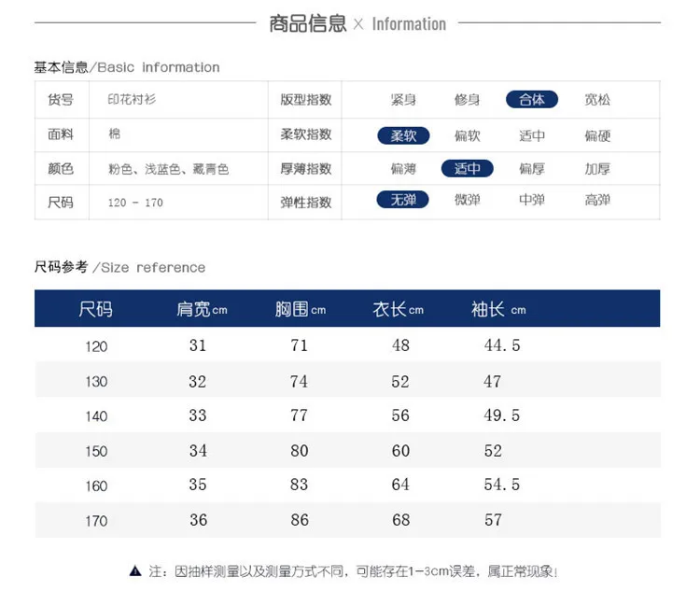Click the 适中 option in the 柔软指数 row
The width and height of the screenshot is (700, 591).
point(532,135)
